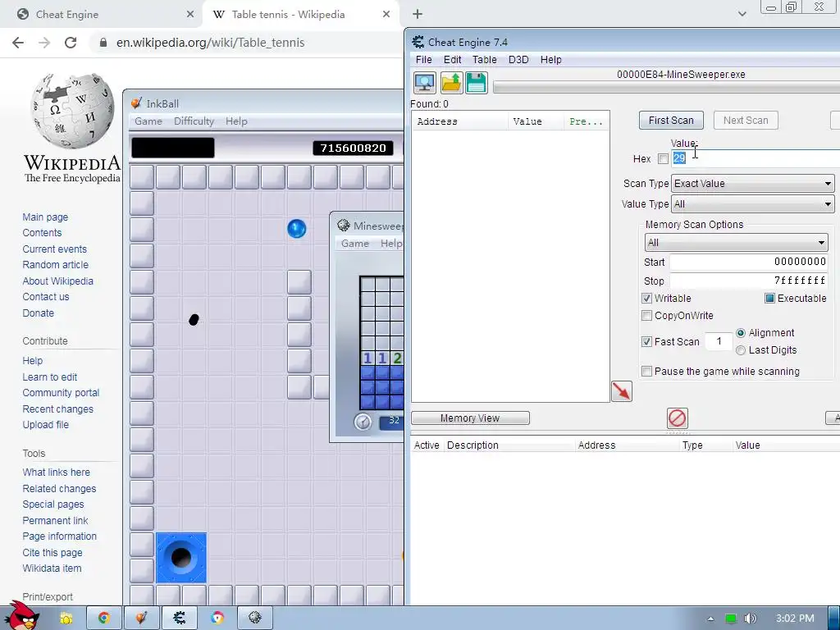
Task: Open InkBall Game menu
Action: pyautogui.click(x=148, y=121)
